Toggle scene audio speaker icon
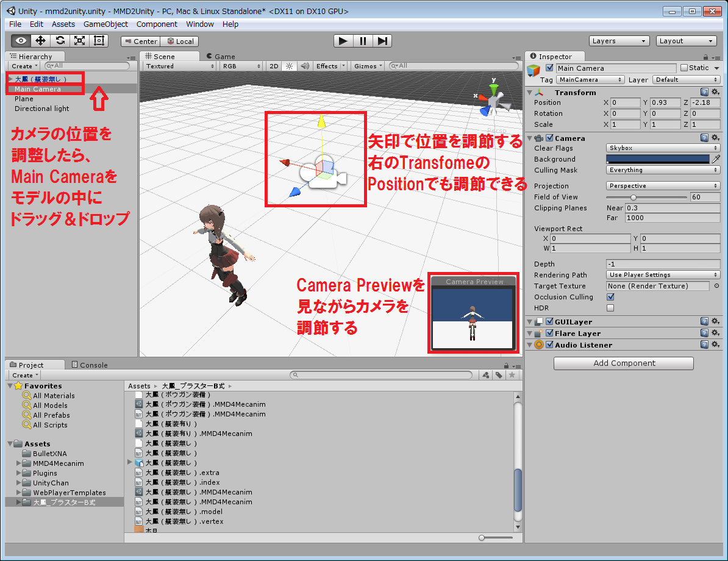Screen dimensions: 728x561 pos(305,66)
